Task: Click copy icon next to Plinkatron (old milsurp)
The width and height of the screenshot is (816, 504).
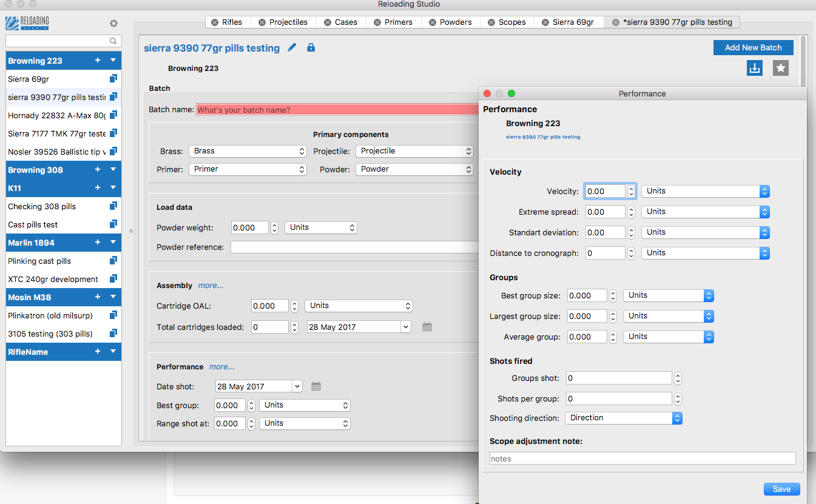Action: pos(113,315)
